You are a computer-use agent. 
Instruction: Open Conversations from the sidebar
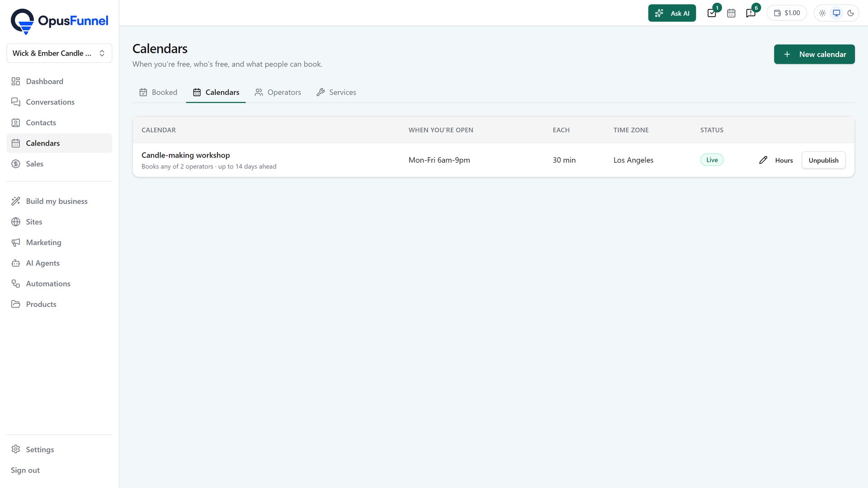[59, 102]
